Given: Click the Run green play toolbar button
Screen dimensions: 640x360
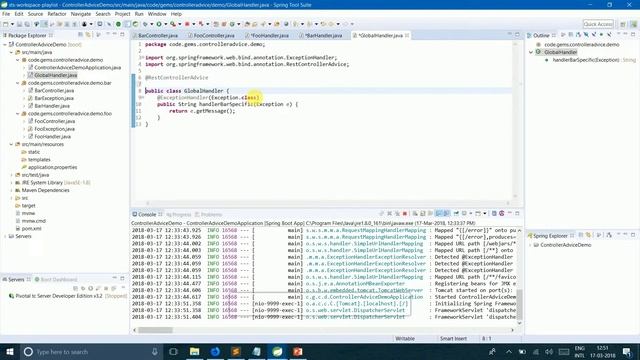Looking at the screenshot, I should pos(159,24).
